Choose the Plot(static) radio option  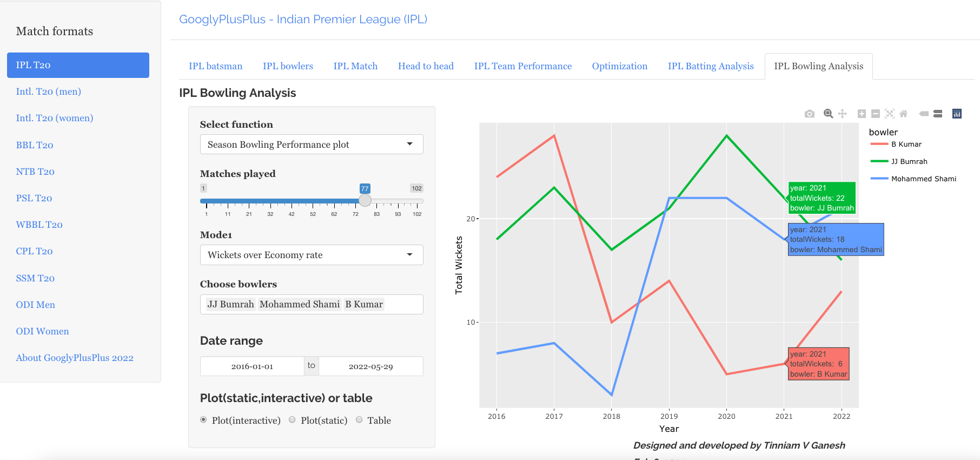[x=293, y=420]
